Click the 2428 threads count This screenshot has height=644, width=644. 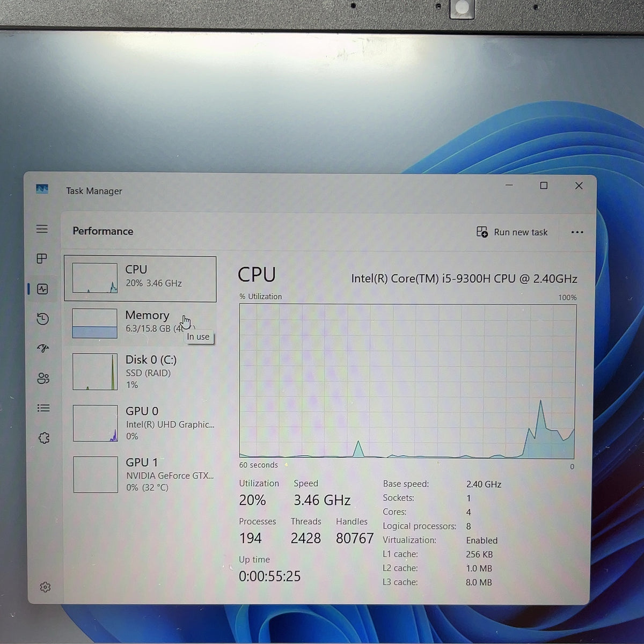(x=305, y=538)
